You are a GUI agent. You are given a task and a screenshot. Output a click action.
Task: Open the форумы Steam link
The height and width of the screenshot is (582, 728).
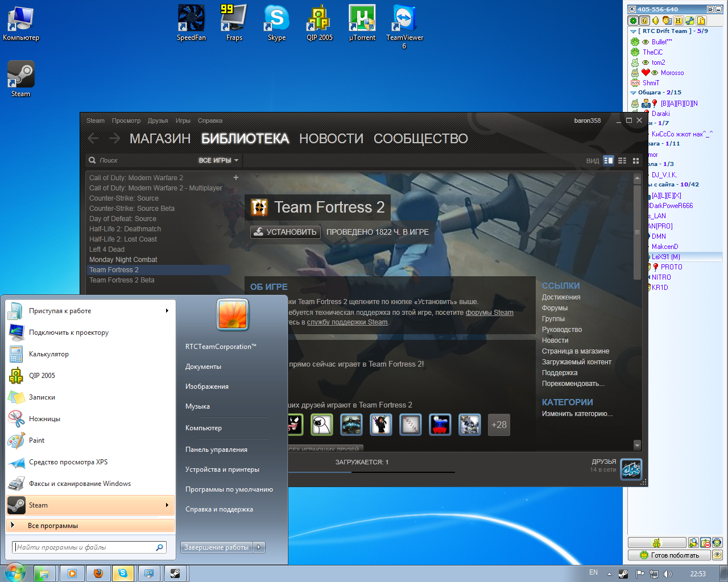point(490,312)
